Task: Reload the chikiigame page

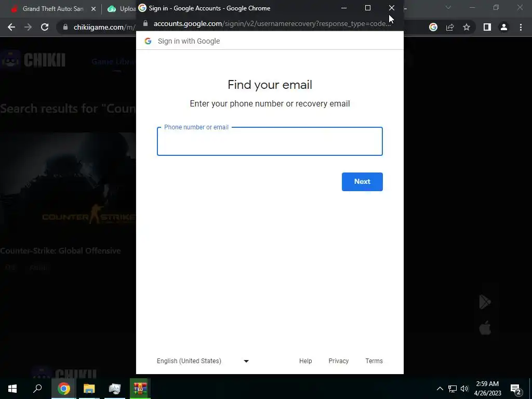Action: [45, 27]
